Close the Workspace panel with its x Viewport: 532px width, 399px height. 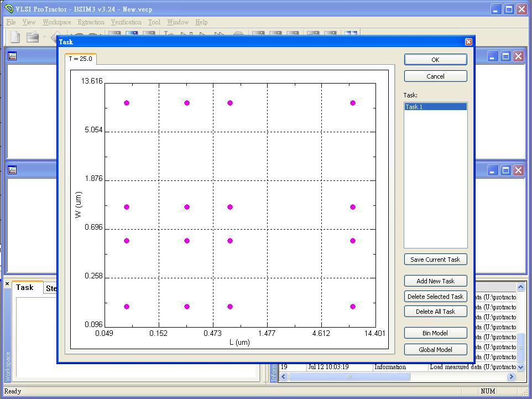(x=7, y=284)
